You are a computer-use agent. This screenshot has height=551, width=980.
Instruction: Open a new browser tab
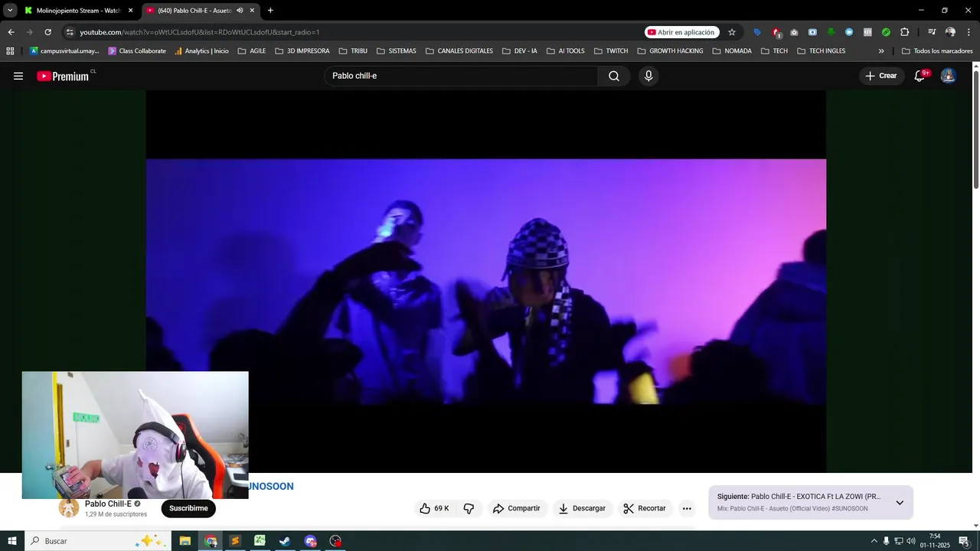pyautogui.click(x=270, y=11)
